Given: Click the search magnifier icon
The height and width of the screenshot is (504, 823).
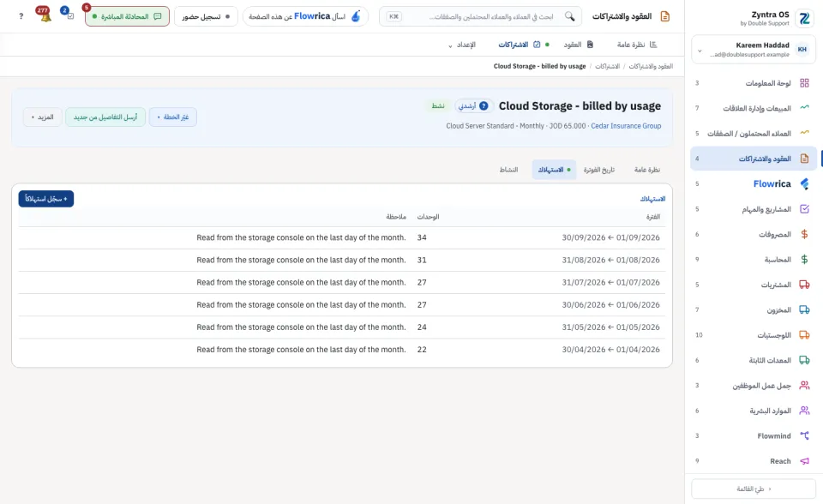Looking at the screenshot, I should click(x=569, y=16).
